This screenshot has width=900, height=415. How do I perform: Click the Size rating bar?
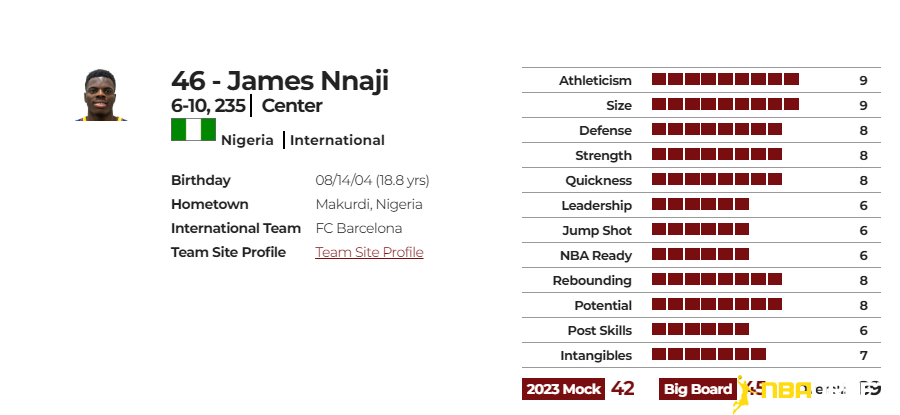(x=726, y=104)
